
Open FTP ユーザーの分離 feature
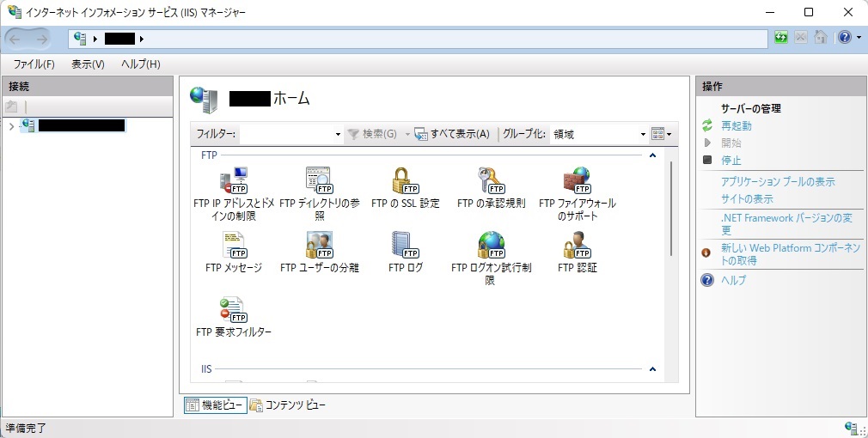[320, 252]
